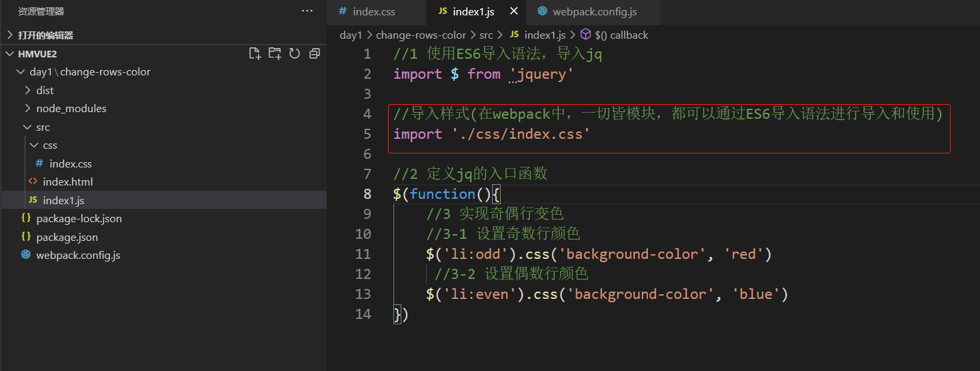Open package.json in the file tree

tap(67, 237)
